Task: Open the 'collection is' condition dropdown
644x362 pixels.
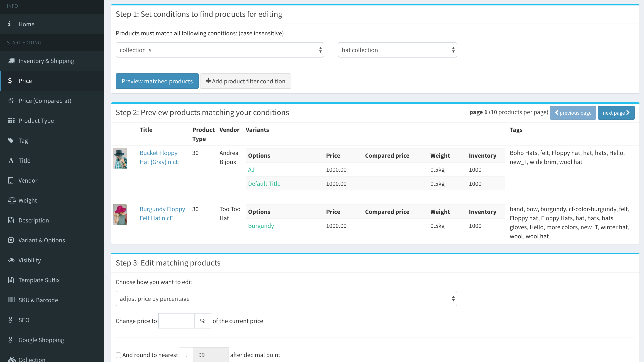Action: click(x=220, y=50)
